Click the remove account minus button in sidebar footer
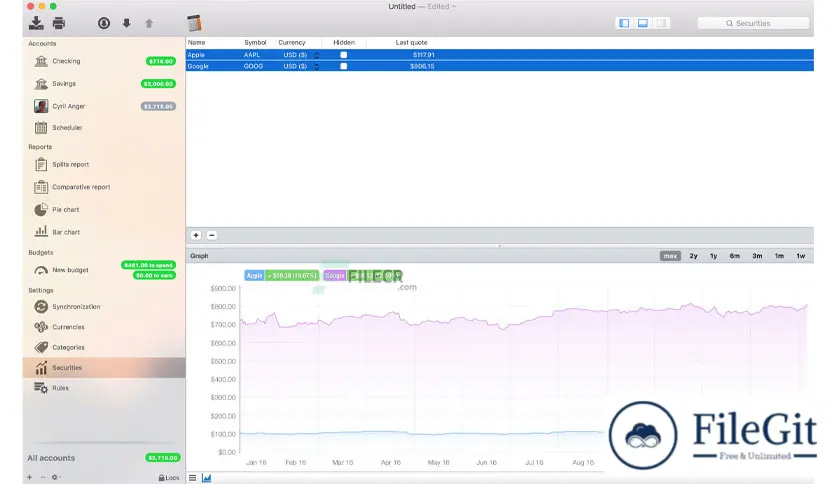Screen dimensions: 836x484 coord(43,477)
